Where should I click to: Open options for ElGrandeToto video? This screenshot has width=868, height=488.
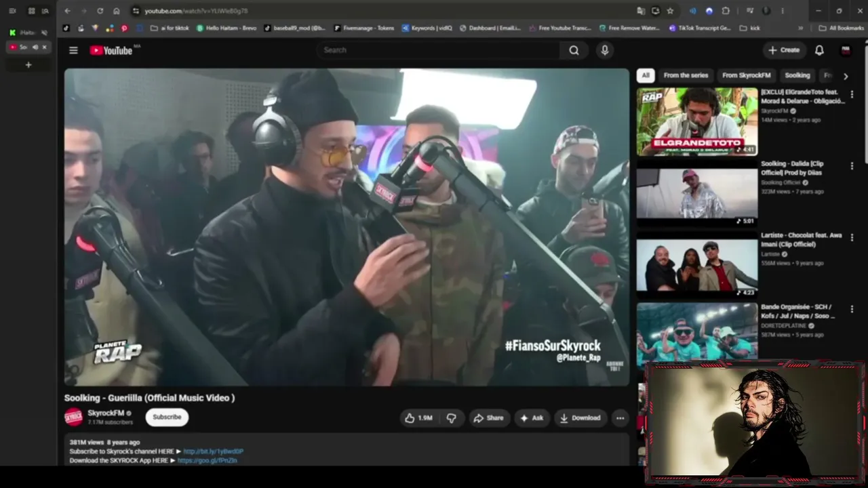(852, 95)
